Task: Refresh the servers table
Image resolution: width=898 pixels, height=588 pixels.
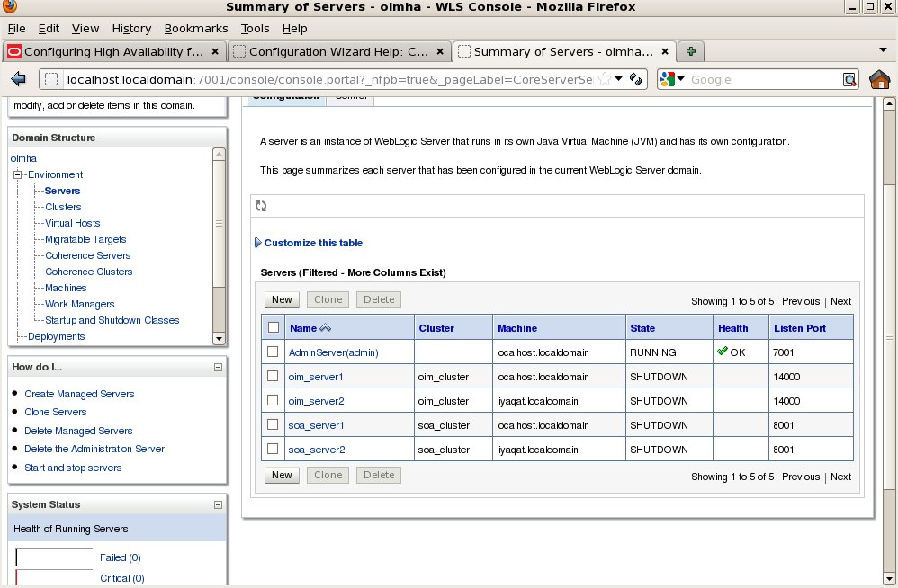Action: pos(261,206)
